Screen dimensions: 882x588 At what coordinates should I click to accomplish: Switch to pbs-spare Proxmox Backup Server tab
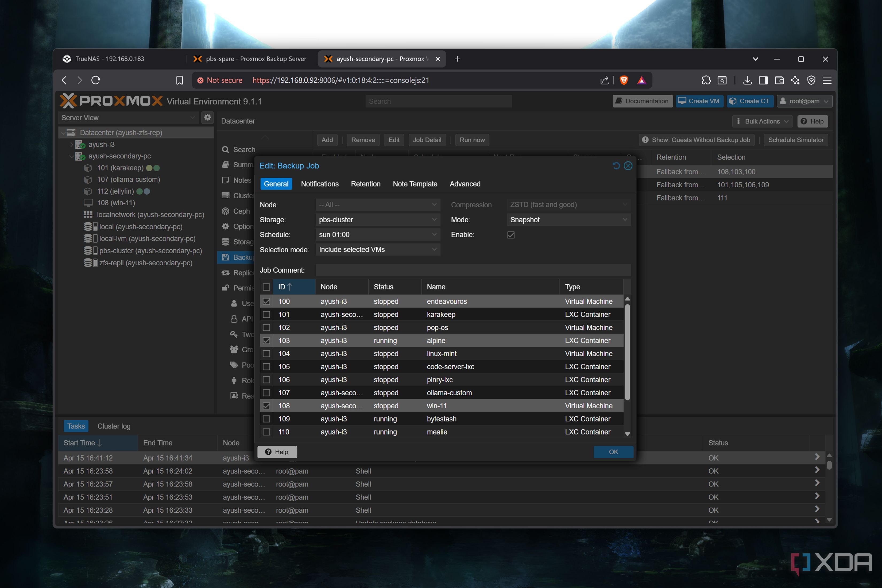pyautogui.click(x=250, y=59)
